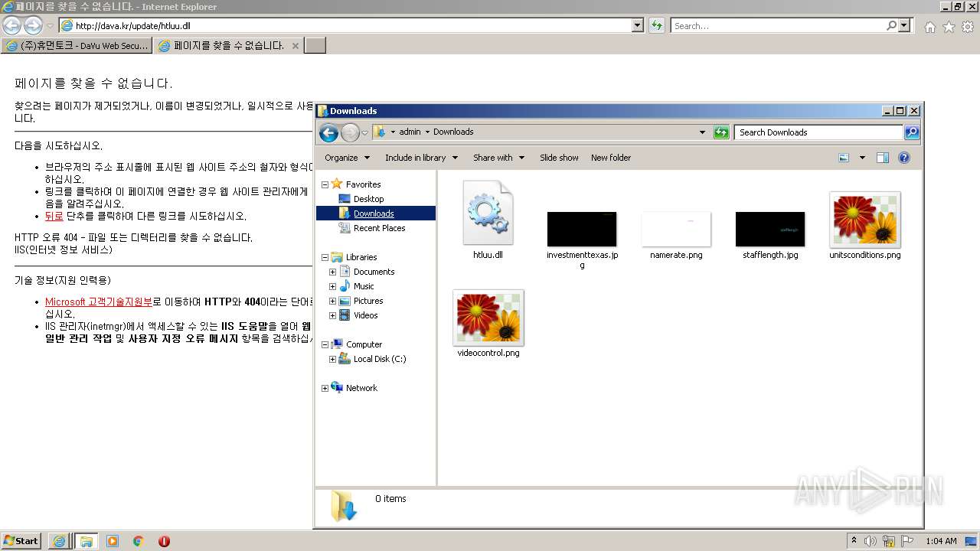Switch to DaVu Web Security tab
The image size is (980, 551).
[77, 46]
